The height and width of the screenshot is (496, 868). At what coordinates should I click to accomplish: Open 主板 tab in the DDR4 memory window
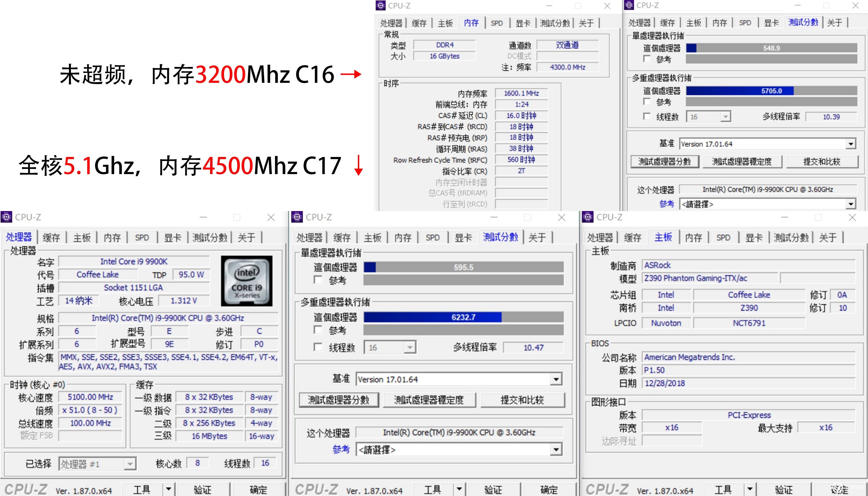[445, 23]
